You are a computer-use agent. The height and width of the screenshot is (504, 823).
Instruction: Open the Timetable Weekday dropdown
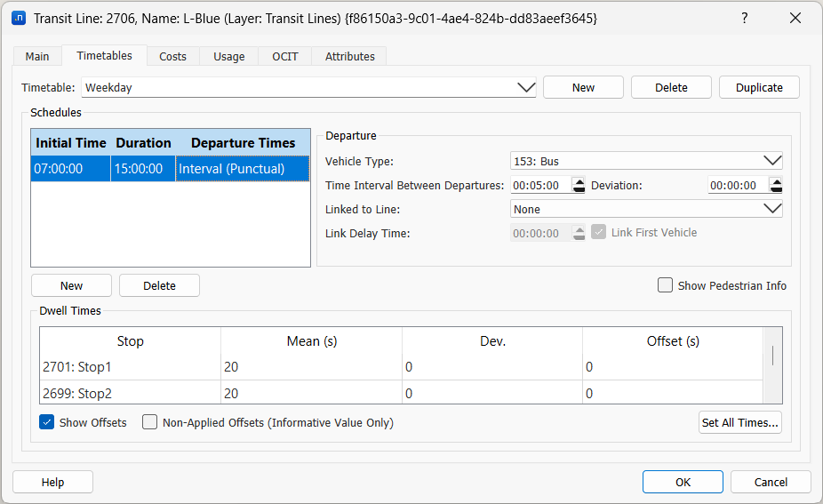(x=525, y=87)
